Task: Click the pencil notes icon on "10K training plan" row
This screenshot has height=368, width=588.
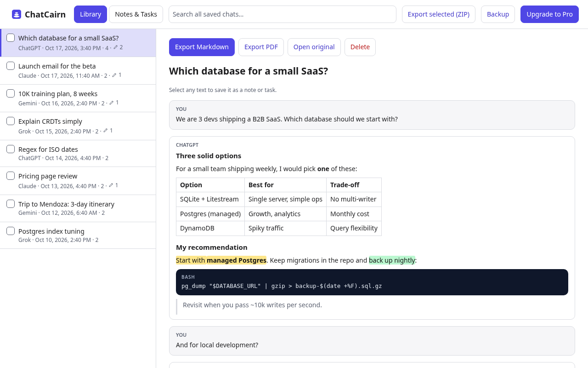Action: [x=112, y=102]
